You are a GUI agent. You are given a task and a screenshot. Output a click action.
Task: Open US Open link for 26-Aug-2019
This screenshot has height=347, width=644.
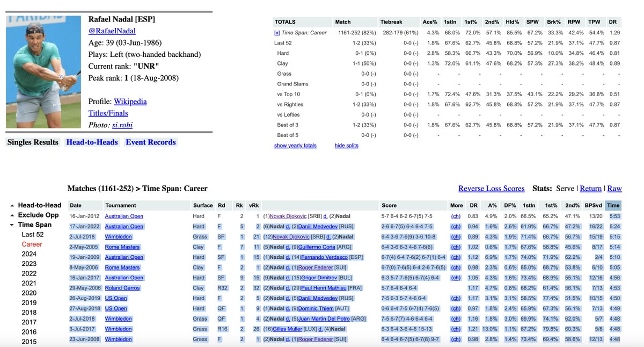tap(116, 298)
